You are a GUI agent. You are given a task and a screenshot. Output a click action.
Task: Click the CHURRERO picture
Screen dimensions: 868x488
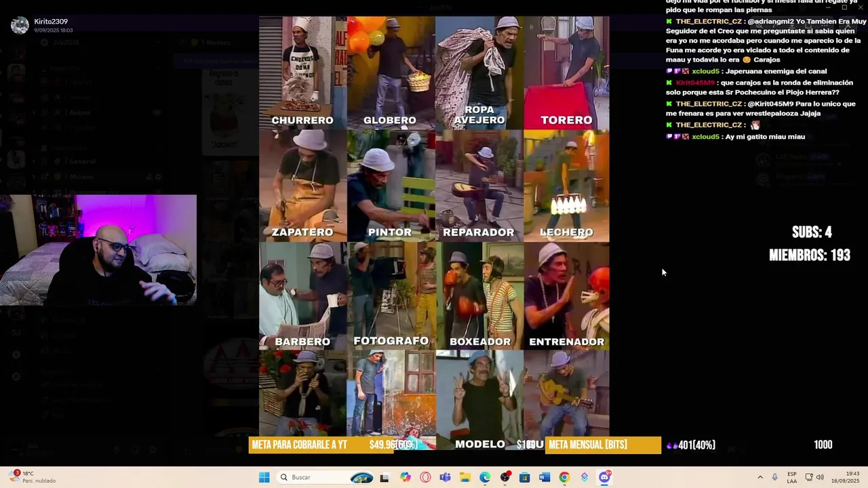[x=302, y=73]
